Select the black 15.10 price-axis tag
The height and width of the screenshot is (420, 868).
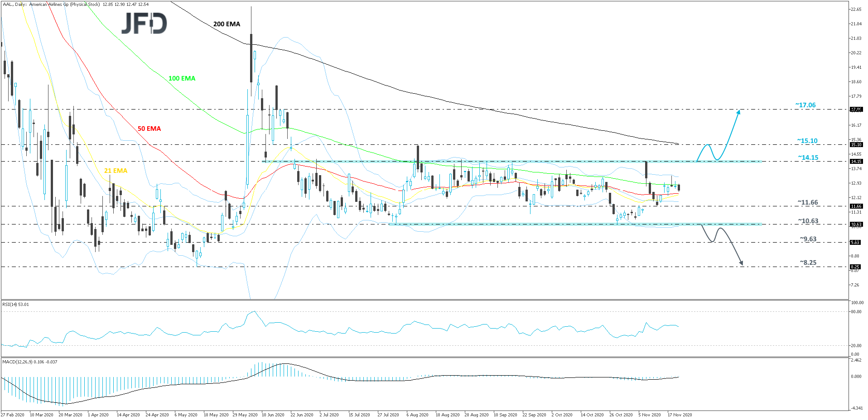(x=856, y=145)
